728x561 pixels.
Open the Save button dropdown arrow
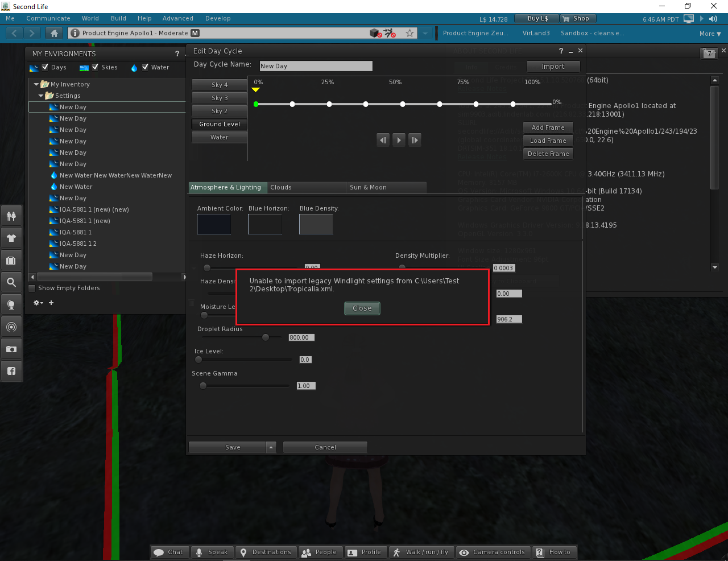(x=271, y=447)
